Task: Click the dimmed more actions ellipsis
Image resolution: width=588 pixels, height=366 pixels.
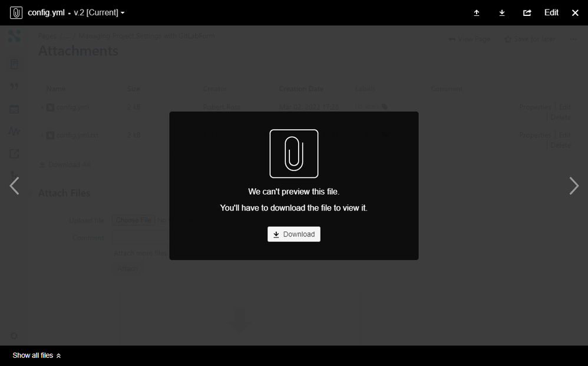Action: (573, 39)
